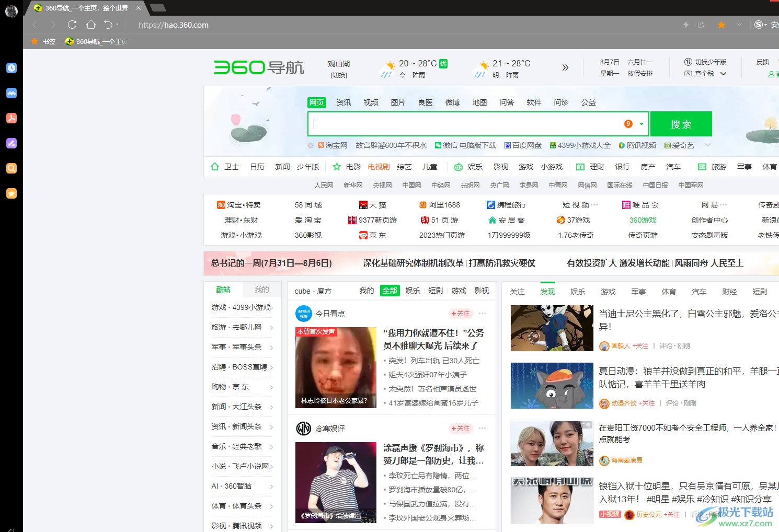Viewport: 779px width, 532px height.
Task: Click the 书签 bookmarks star icon
Action: (x=35, y=41)
